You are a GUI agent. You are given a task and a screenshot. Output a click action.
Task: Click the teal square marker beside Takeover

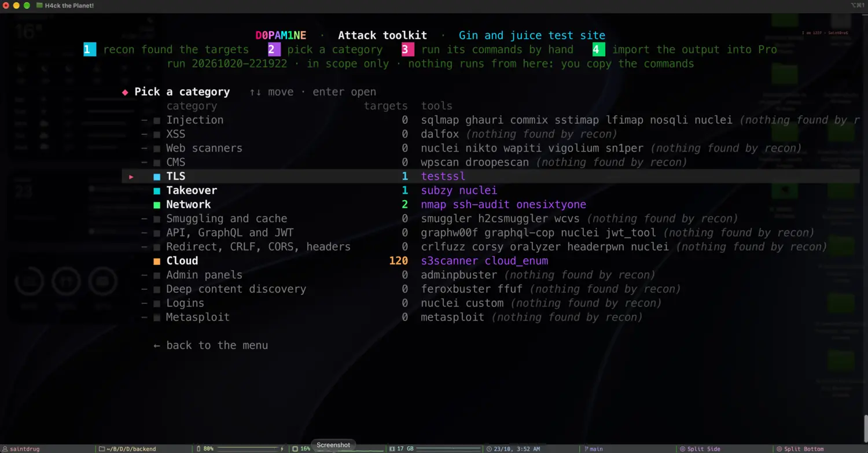tap(157, 190)
